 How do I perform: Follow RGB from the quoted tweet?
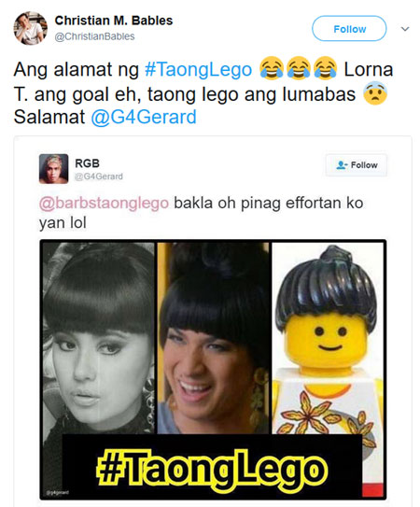pyautogui.click(x=357, y=165)
